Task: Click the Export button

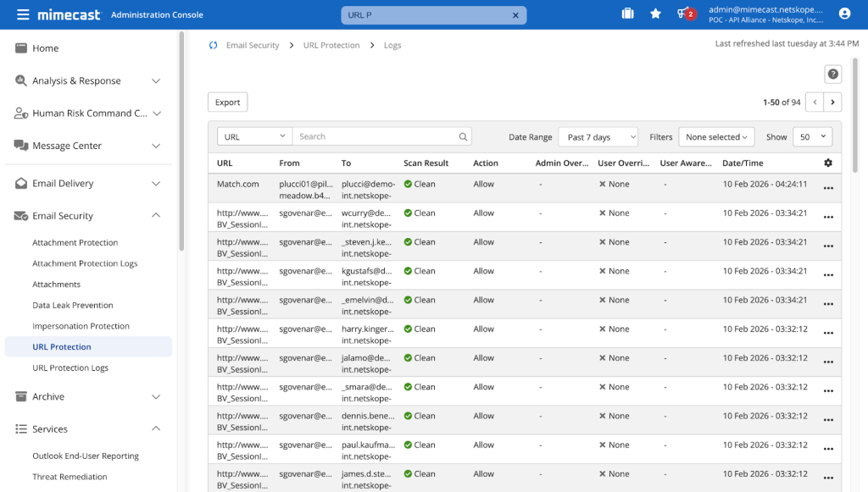Action: 227,102
